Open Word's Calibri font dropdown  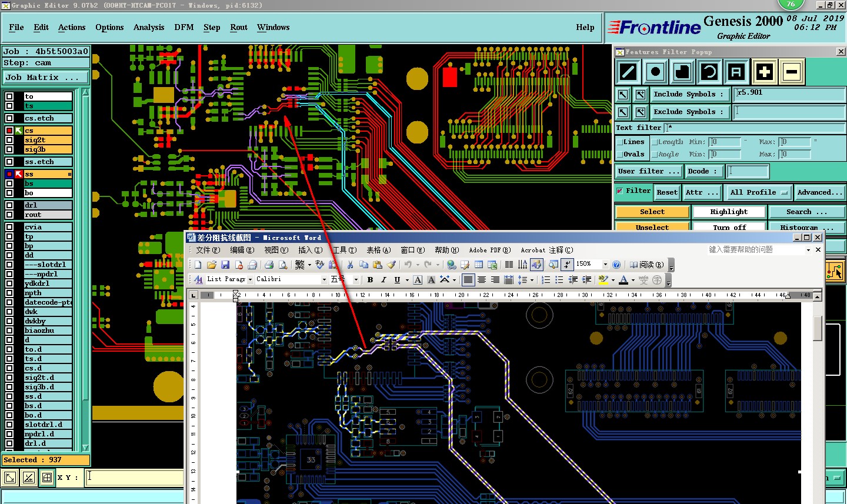tap(324, 280)
